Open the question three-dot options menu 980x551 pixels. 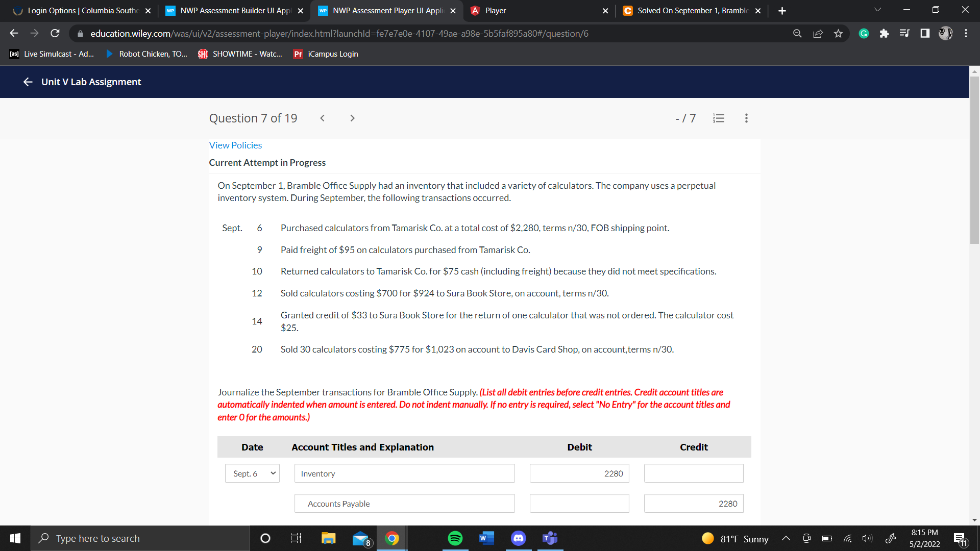point(746,118)
